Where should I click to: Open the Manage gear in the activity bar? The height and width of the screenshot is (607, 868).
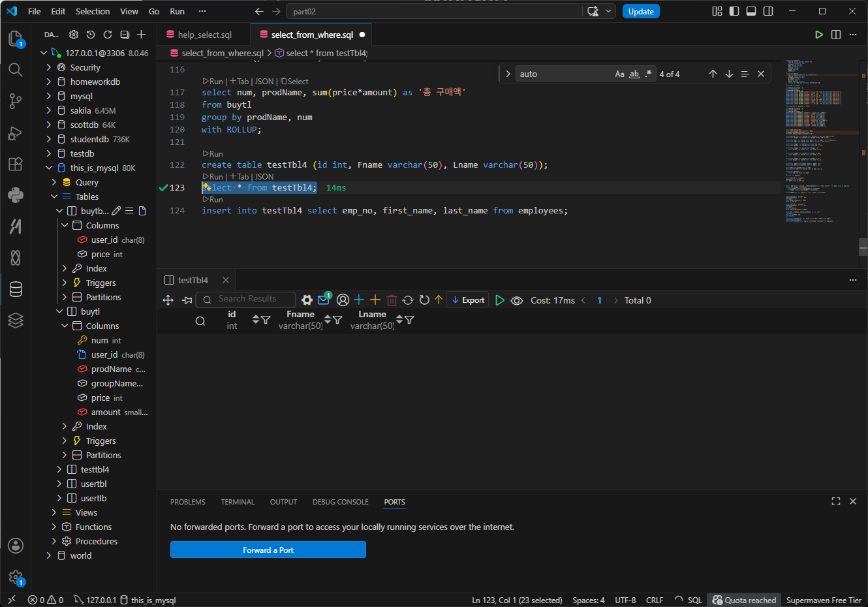(16, 578)
